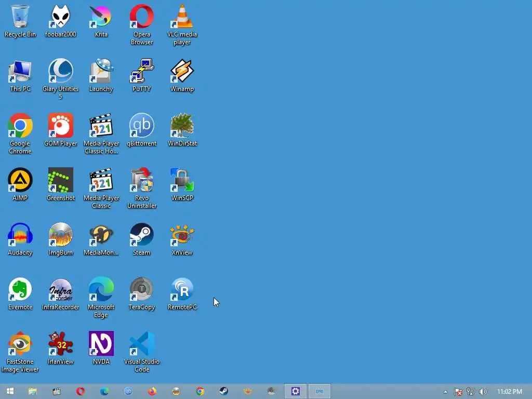532x399 pixels.
Task: Open File Explorer from the taskbar
Action: [x=33, y=391]
